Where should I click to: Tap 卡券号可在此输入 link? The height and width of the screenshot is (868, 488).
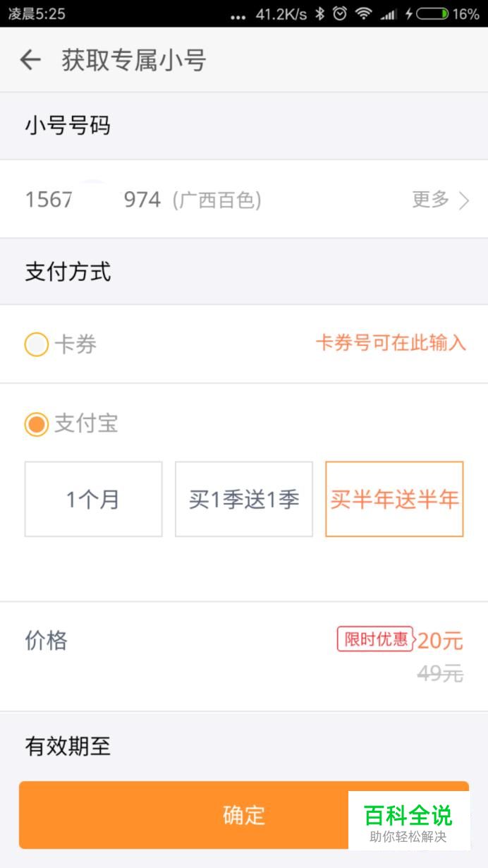(x=391, y=343)
